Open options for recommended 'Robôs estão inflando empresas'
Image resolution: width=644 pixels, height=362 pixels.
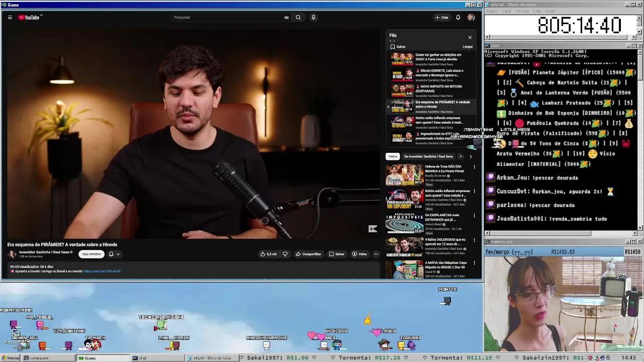(474, 192)
